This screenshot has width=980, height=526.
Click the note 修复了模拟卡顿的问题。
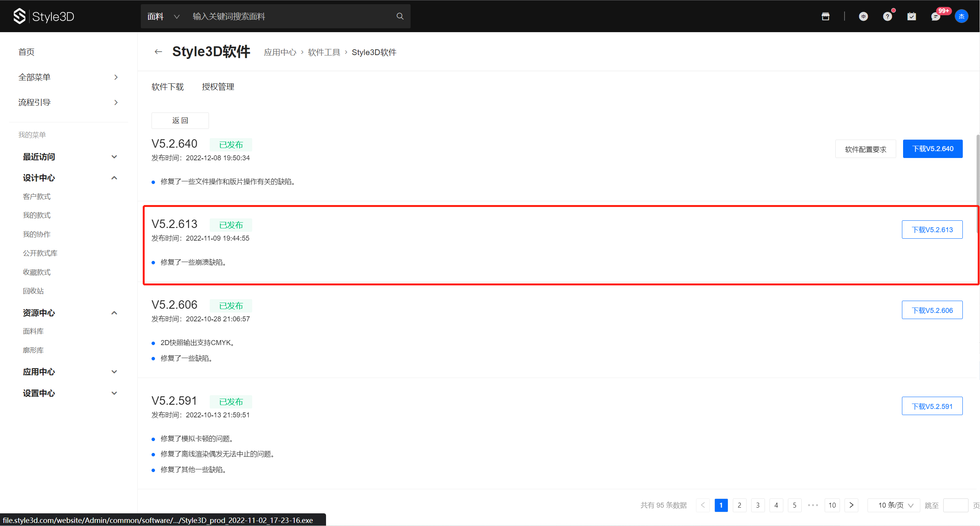[x=197, y=439]
